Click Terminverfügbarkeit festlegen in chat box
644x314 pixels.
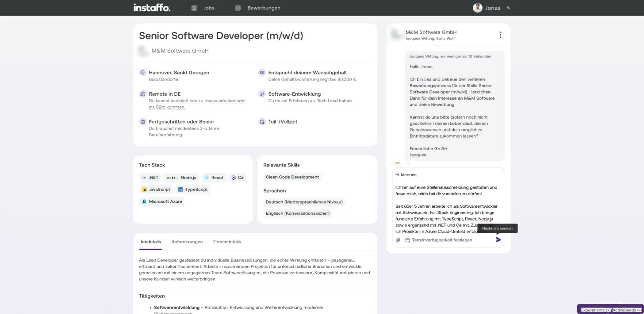tap(442, 240)
